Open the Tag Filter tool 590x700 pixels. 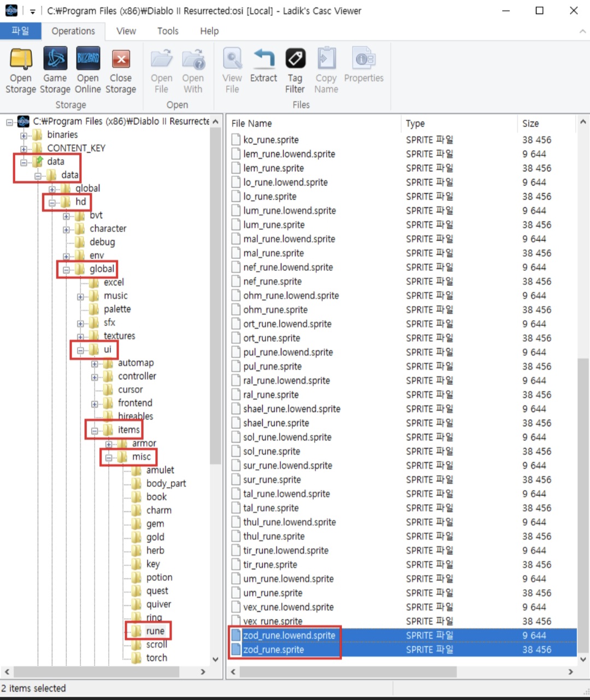(x=295, y=60)
